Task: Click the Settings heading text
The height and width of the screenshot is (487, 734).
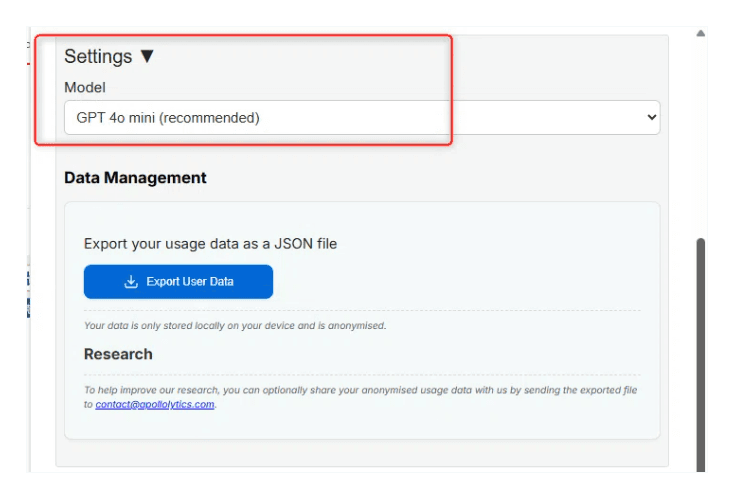Action: tap(98, 57)
